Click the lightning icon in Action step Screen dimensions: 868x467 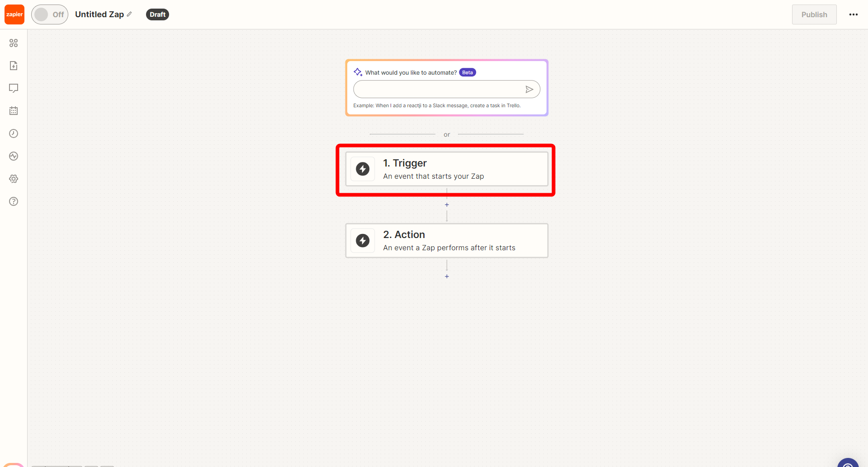[x=363, y=241]
